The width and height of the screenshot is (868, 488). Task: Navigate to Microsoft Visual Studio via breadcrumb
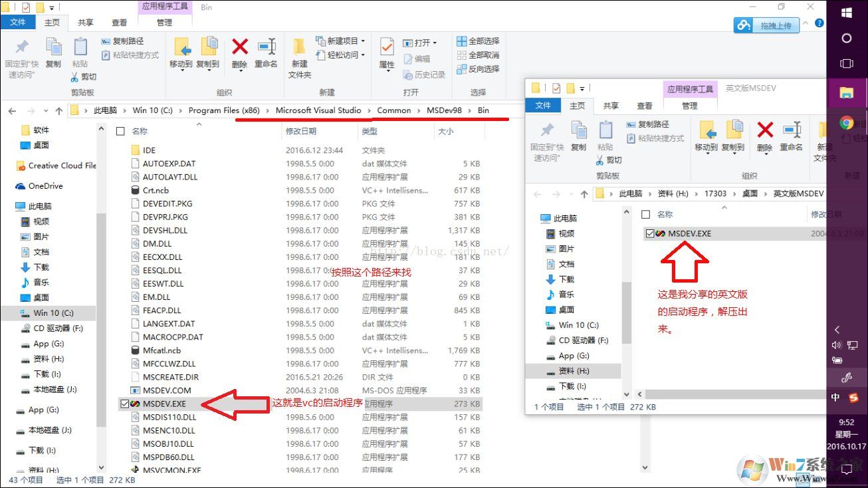(x=318, y=110)
